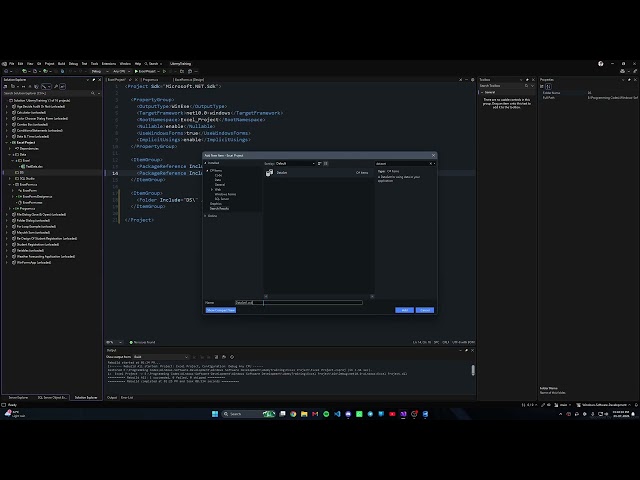This screenshot has height=480, width=640.
Task: Expand the Dependencies node
Action: pyautogui.click(x=10, y=149)
